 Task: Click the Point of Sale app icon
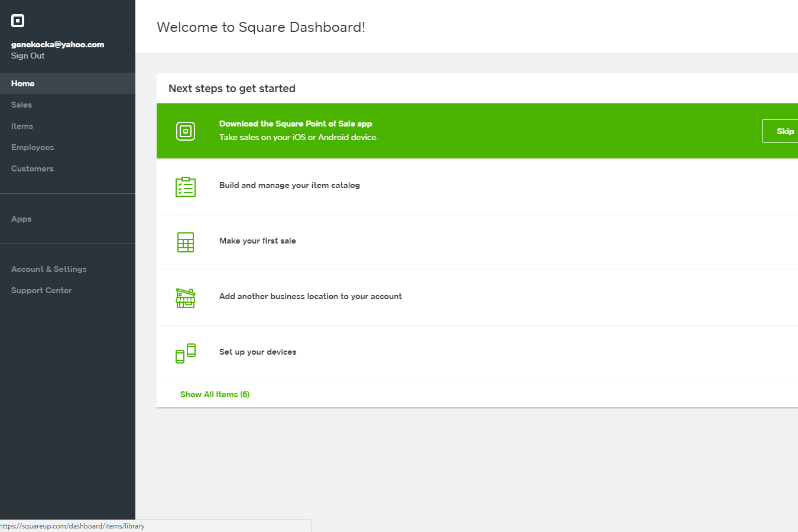pos(186,131)
